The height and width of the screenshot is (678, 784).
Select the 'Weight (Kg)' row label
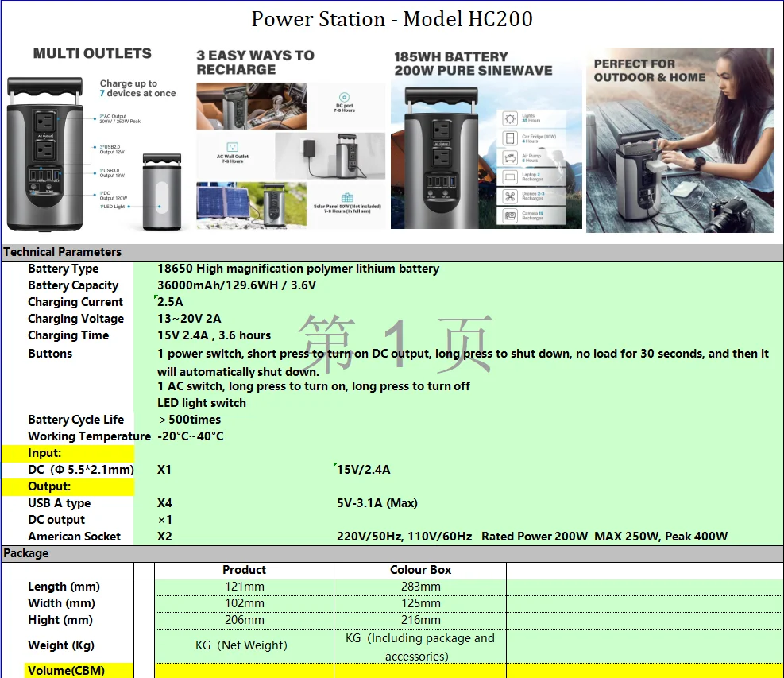[x=61, y=645]
